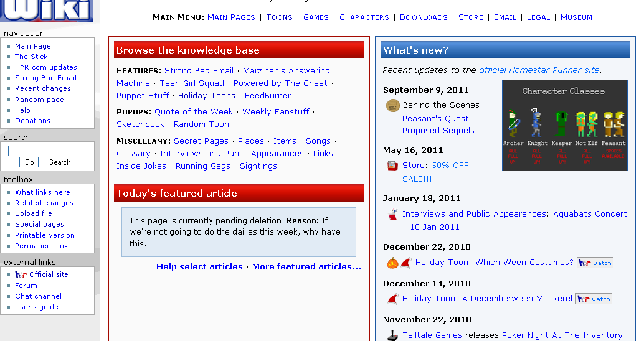Open Poker Night At The Inventory link
Image resolution: width=644 pixels, height=341 pixels.
tap(562, 335)
